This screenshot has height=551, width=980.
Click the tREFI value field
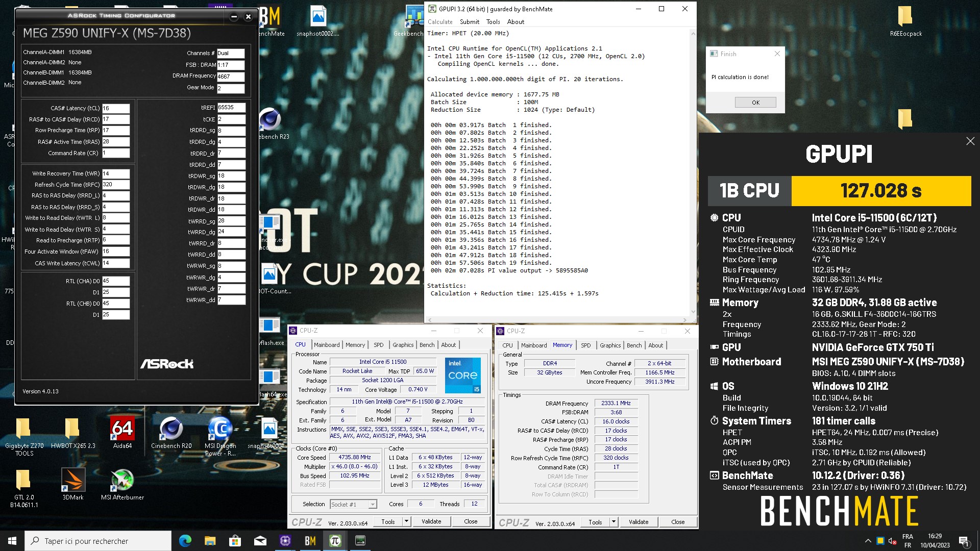(231, 108)
